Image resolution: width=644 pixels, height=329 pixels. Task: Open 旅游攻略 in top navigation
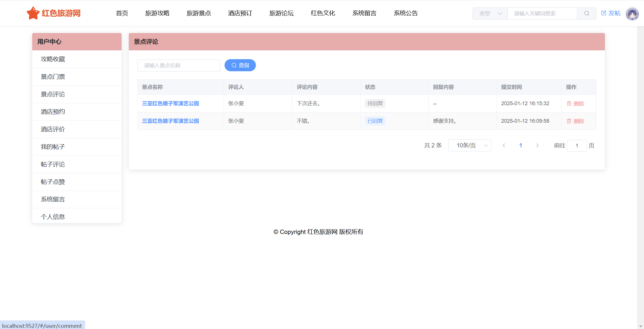[157, 13]
